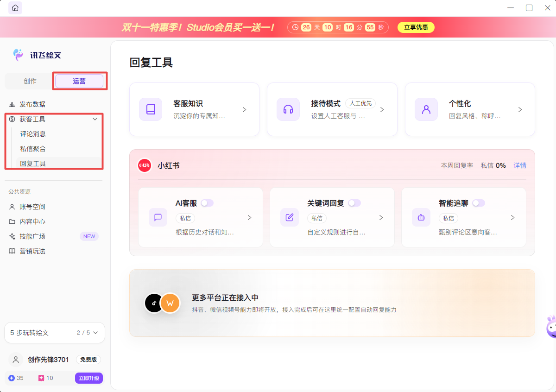Maximize the application window
This screenshot has height=392, width=556.
[x=529, y=8]
